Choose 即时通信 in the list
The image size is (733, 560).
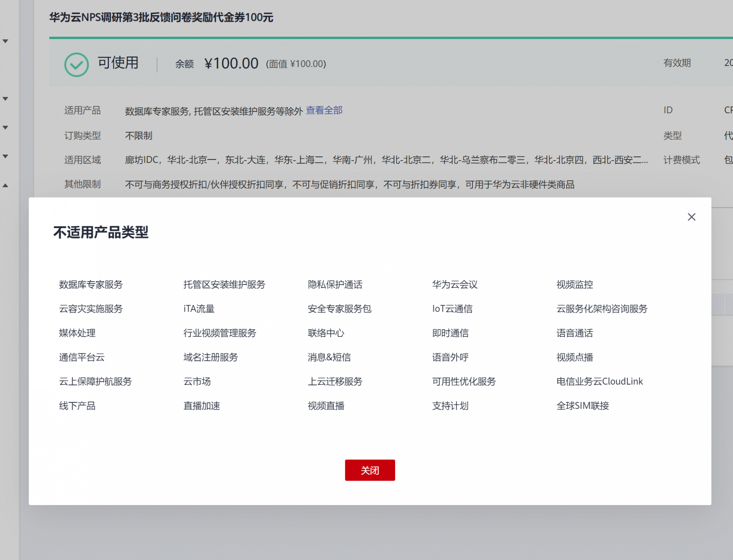pos(450,333)
